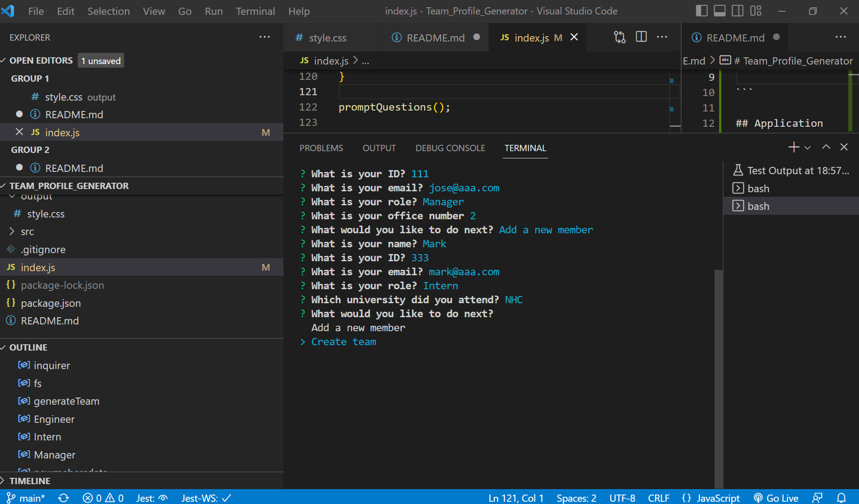Switch to DEBUG CONSOLE tab
Viewport: 859px width, 504px height.
tap(450, 148)
